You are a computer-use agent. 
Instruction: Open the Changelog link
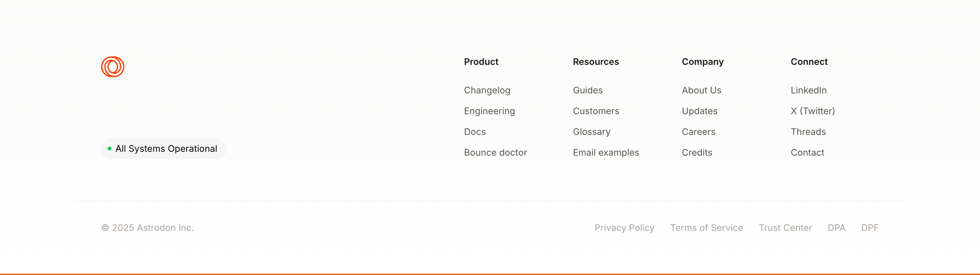pos(487,90)
